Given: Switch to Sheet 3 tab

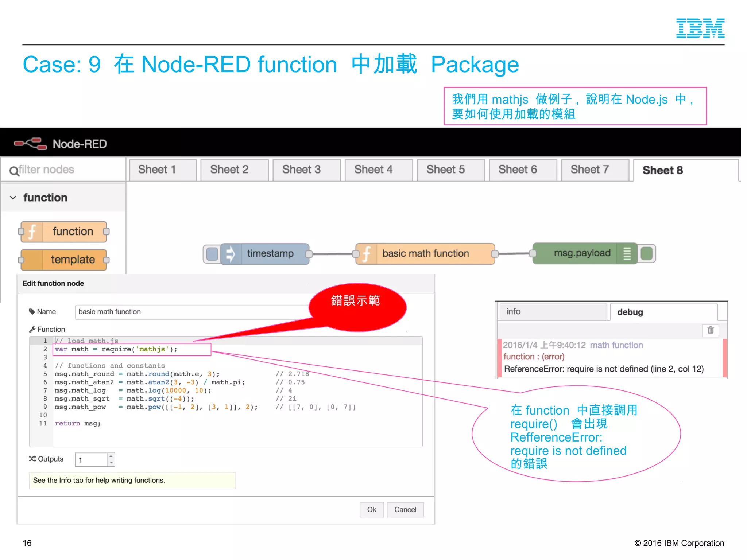Looking at the screenshot, I should (307, 170).
